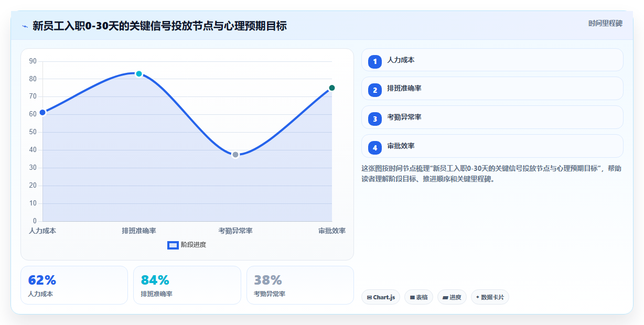
Task: Click the number 4 badge for 审批效率
Action: [x=375, y=148]
